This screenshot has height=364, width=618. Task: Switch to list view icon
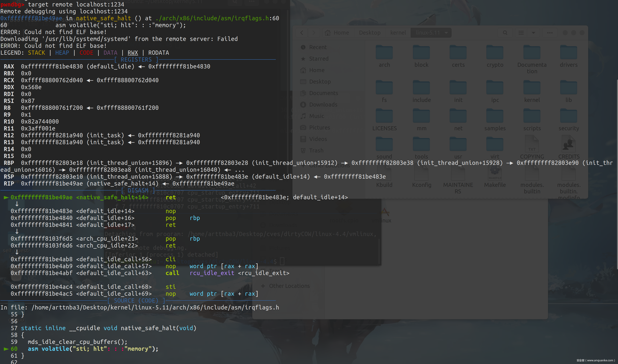coord(521,33)
